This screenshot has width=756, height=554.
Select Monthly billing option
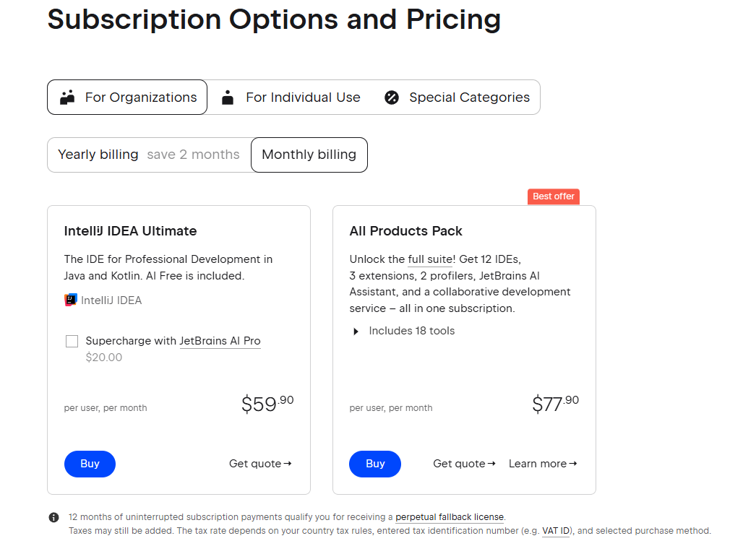(x=309, y=155)
